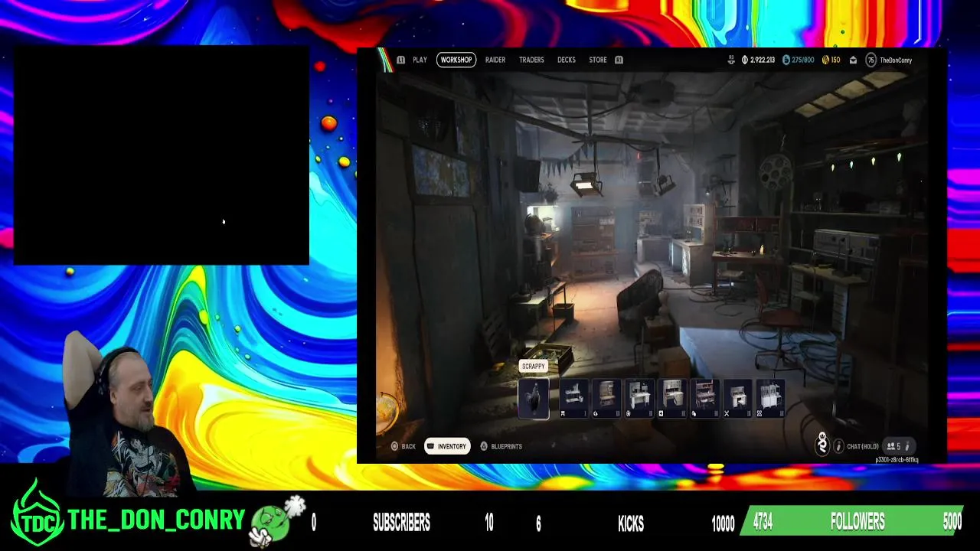Image resolution: width=980 pixels, height=551 pixels.
Task: Select station tile with flame icon
Action: [607, 398]
